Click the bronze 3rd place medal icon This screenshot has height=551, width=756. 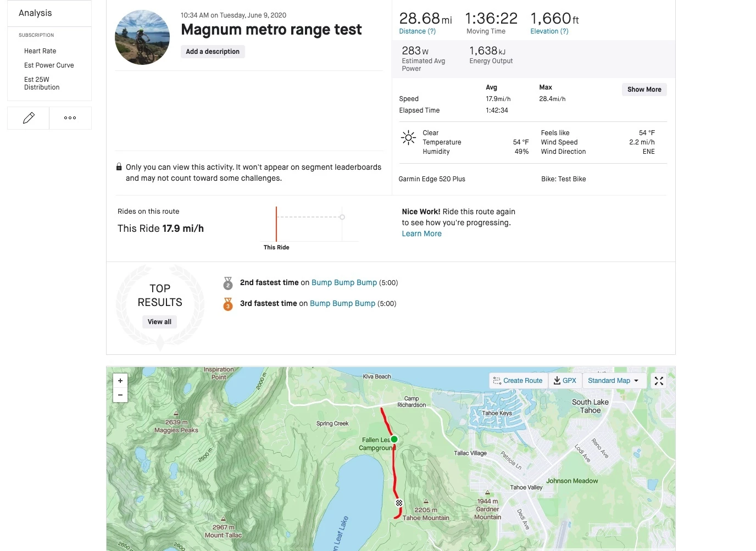coord(228,304)
